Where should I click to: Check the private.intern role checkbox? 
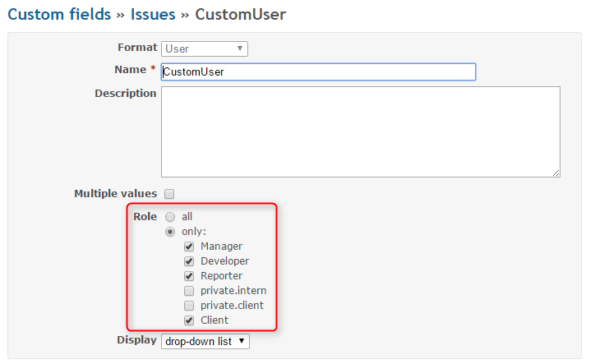pos(189,291)
